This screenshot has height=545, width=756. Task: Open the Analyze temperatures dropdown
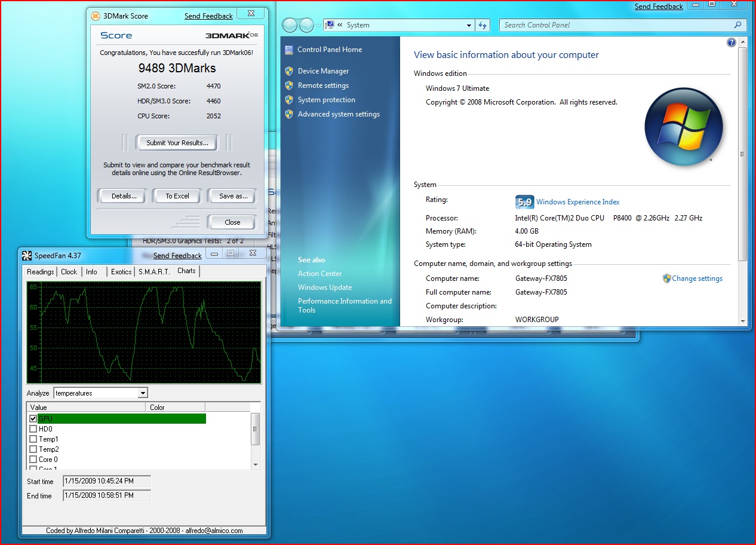click(142, 393)
